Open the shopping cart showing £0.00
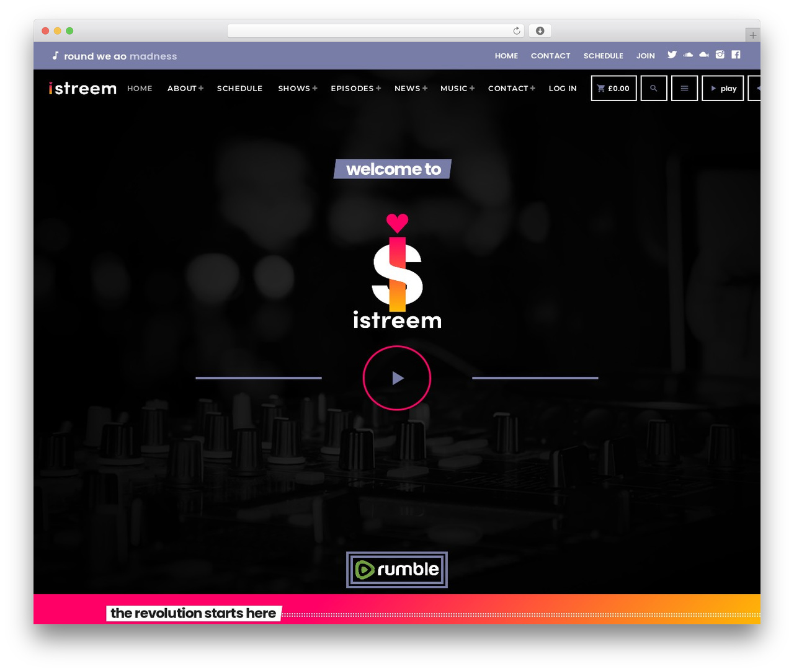 (613, 88)
